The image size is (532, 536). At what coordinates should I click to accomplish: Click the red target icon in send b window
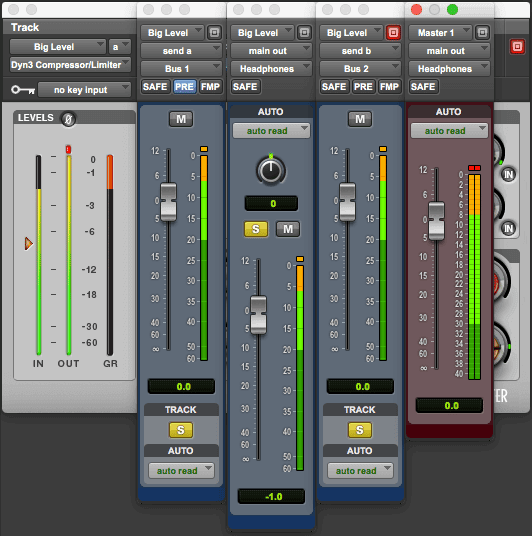(393, 33)
